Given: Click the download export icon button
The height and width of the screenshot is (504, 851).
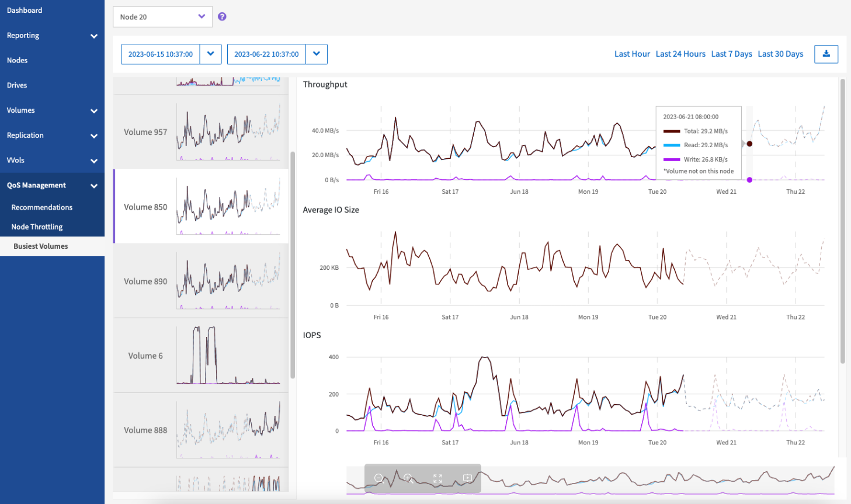Looking at the screenshot, I should (826, 54).
